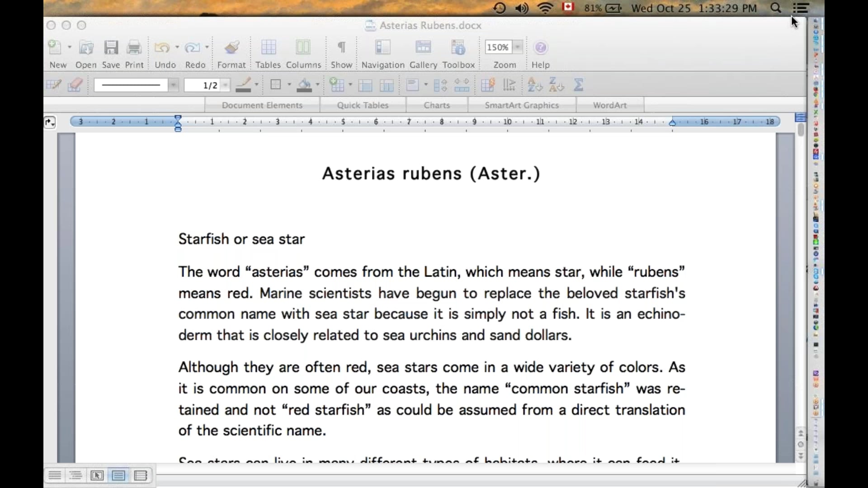The image size is (868, 488).
Task: Switch to SmartArt Graphics tab
Action: tap(522, 105)
